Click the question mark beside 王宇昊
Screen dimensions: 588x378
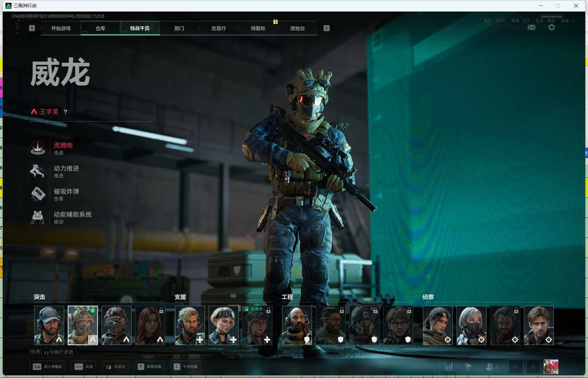[65, 112]
